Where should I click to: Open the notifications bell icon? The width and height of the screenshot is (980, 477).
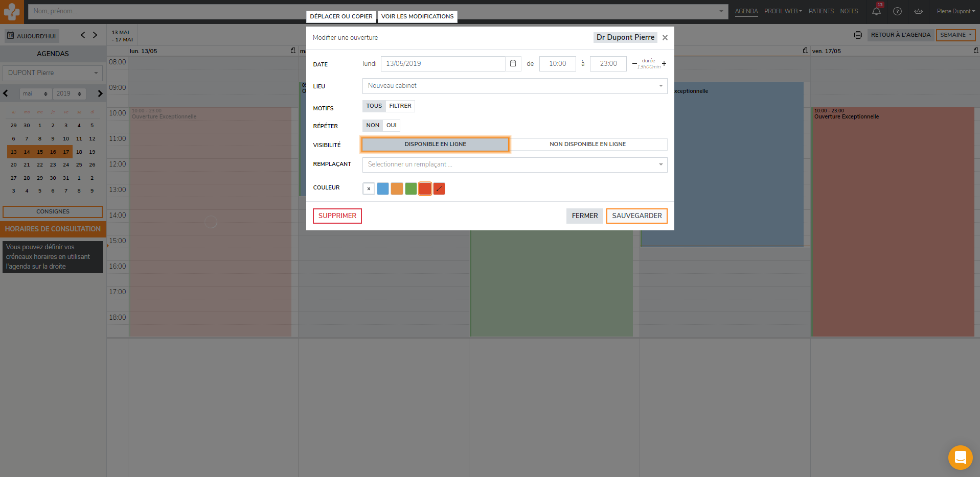pos(876,11)
